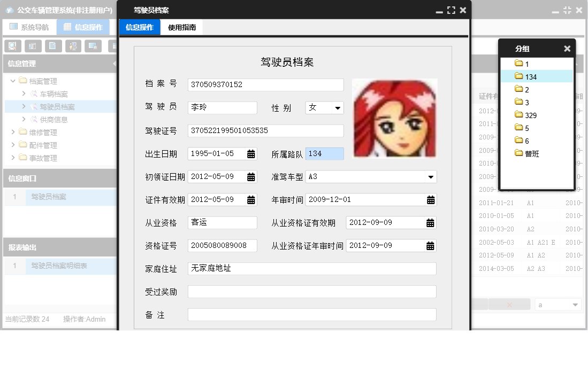Select the personnel workstation toolbar icon
Screen dimensions: 588x366
74,46
